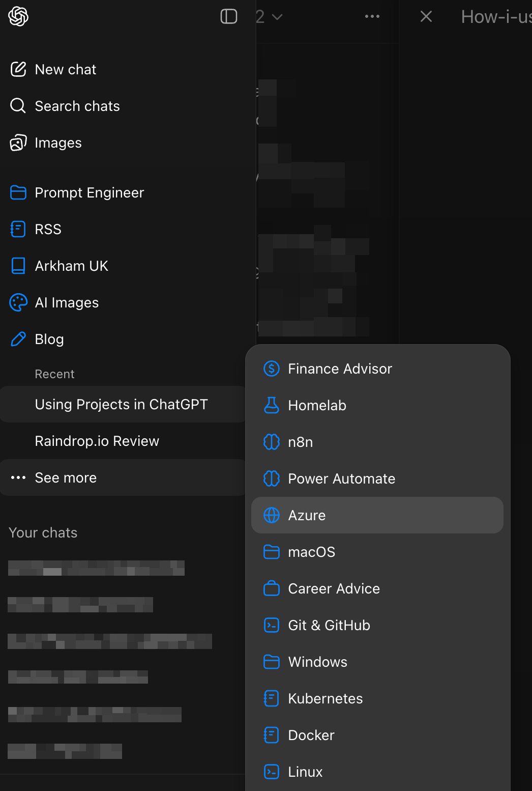Click the Git & GitHub terminal icon

coord(272,625)
